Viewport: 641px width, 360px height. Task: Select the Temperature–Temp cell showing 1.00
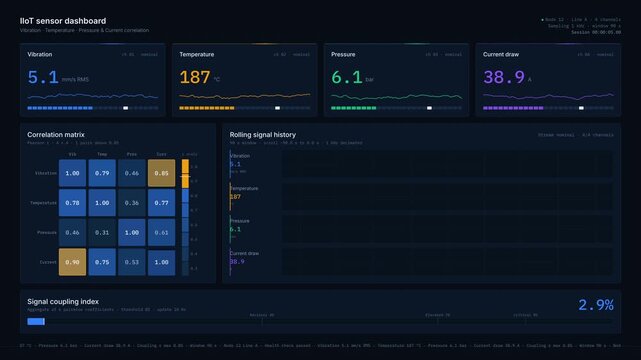click(x=102, y=203)
